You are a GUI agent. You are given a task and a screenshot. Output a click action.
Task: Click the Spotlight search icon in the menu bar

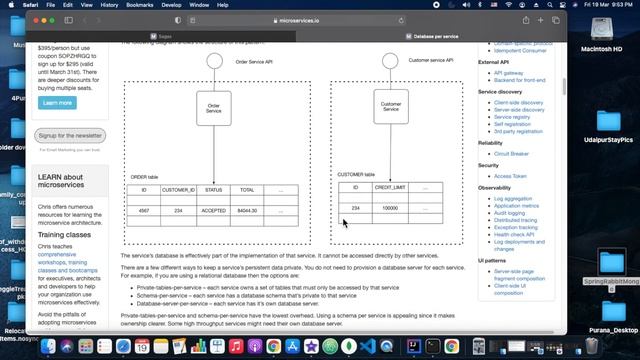(x=550, y=5)
